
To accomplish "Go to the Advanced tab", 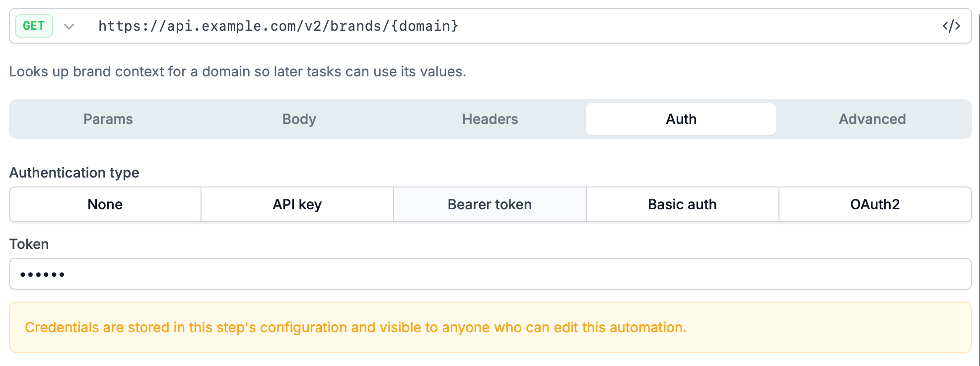I will (872, 119).
